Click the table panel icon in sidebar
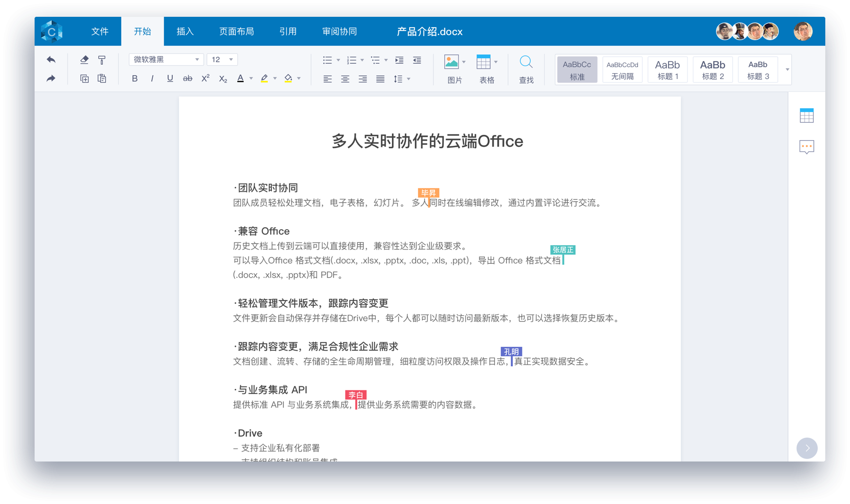850x504 pixels. (x=807, y=116)
